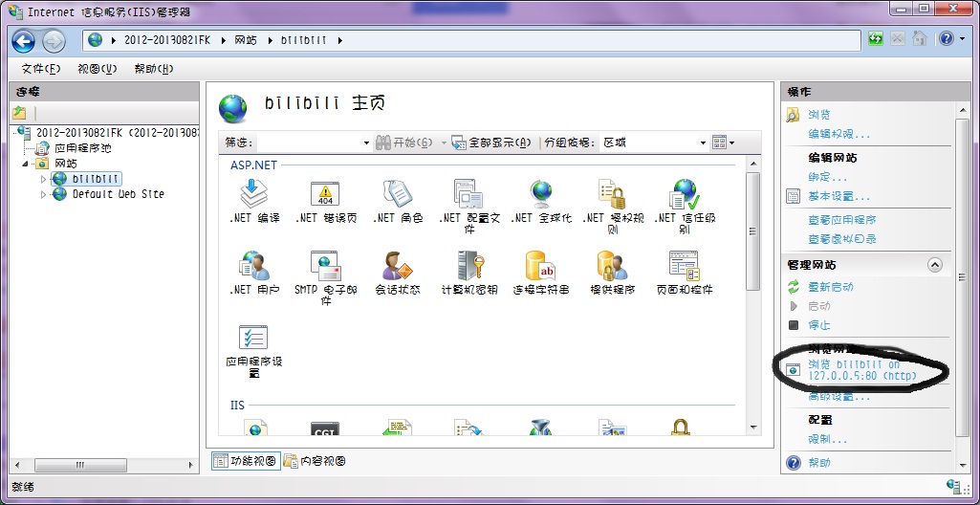Click the 浏览 action link
The height and width of the screenshot is (505, 980).
(819, 115)
